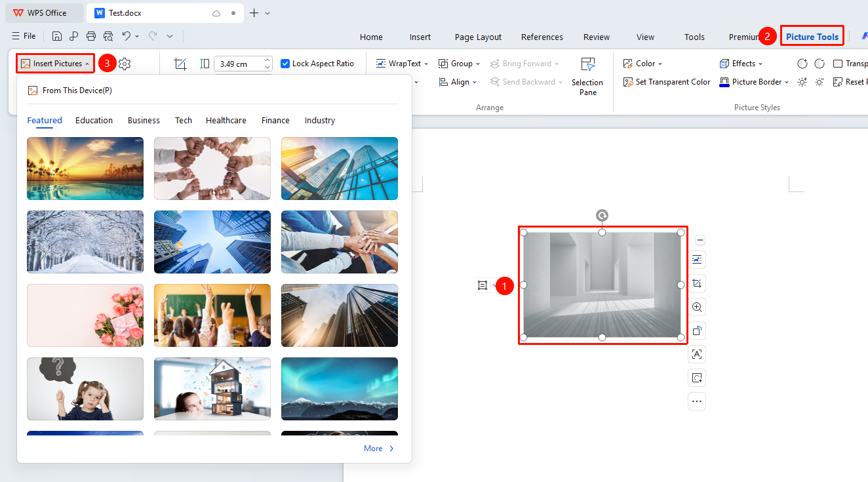
Task: Increase picture height with the up stepper
Action: [x=267, y=60]
